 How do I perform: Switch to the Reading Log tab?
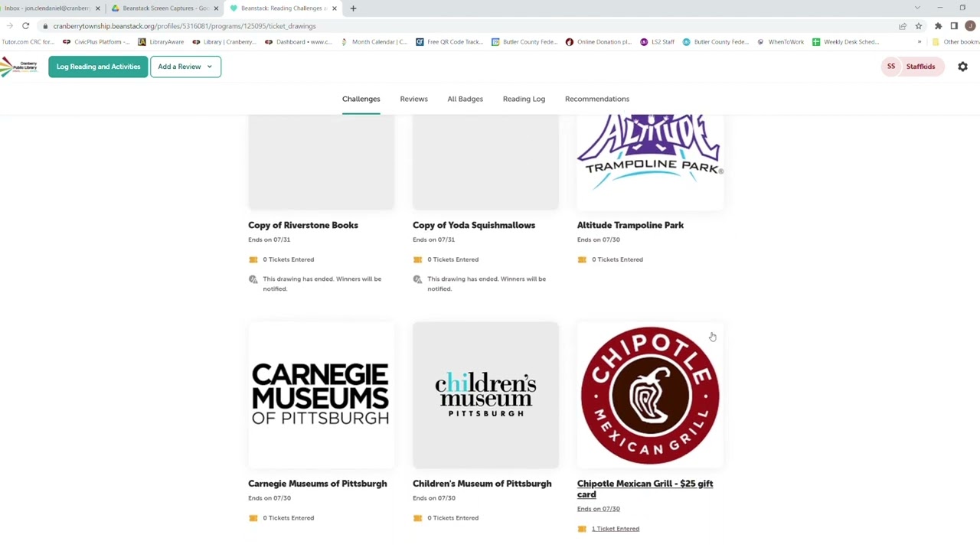524,99
